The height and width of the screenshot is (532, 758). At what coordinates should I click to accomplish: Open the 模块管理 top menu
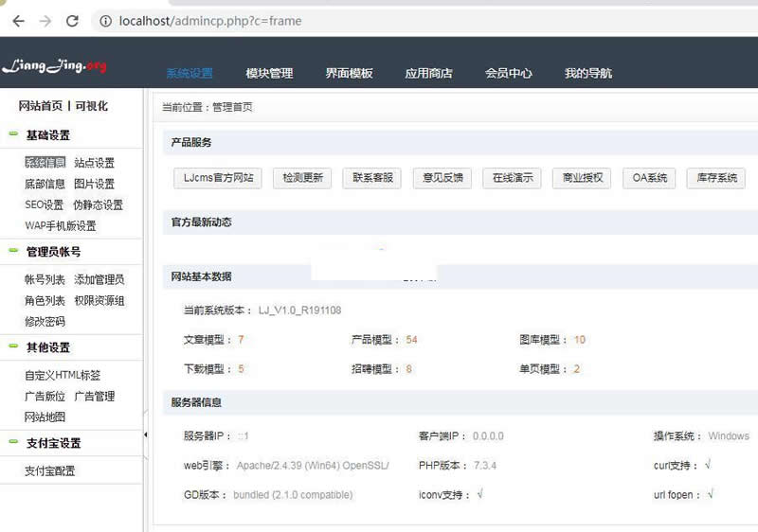point(269,74)
